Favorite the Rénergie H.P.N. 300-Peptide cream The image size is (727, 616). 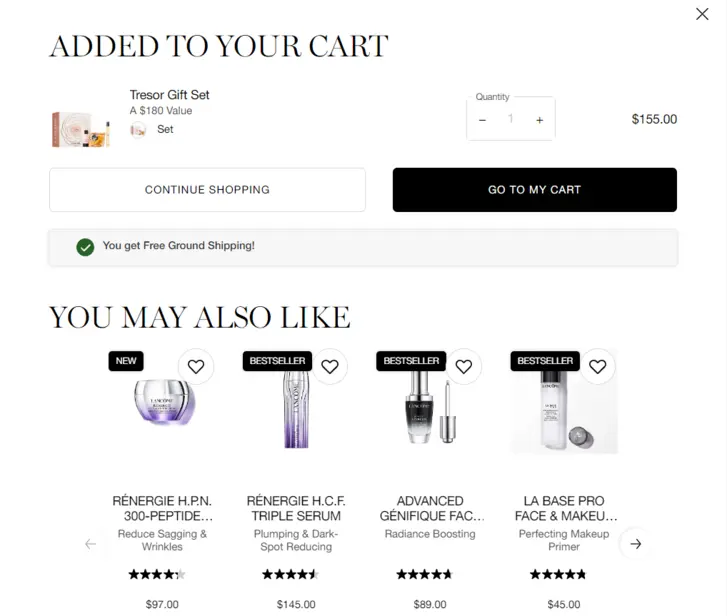pos(196,367)
